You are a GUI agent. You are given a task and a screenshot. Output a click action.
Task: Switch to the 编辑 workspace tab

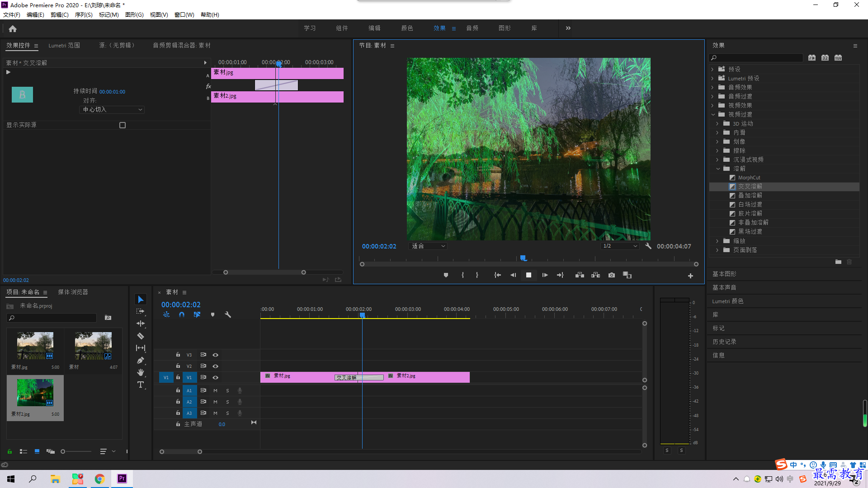tap(374, 28)
